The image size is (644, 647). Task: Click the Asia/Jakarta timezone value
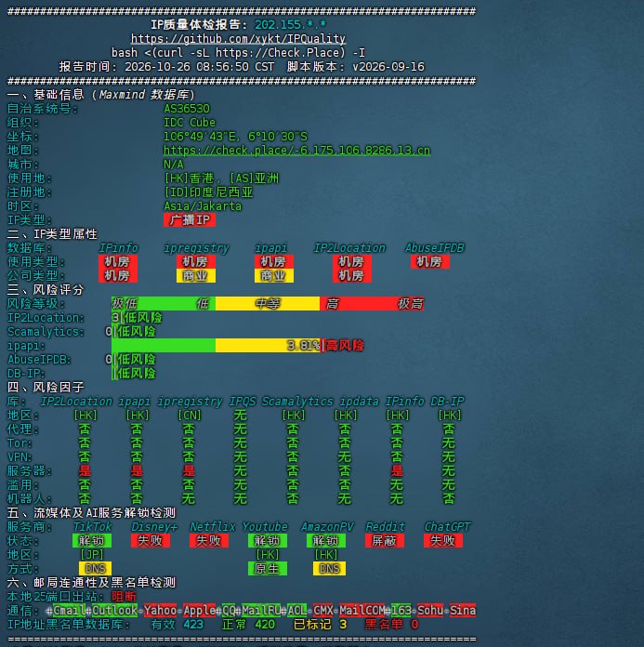coord(203,205)
